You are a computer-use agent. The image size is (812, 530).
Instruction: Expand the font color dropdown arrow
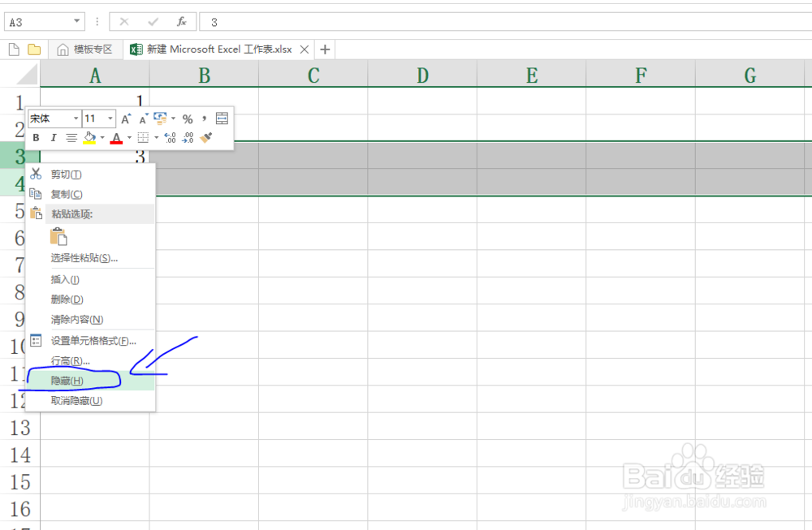(129, 138)
